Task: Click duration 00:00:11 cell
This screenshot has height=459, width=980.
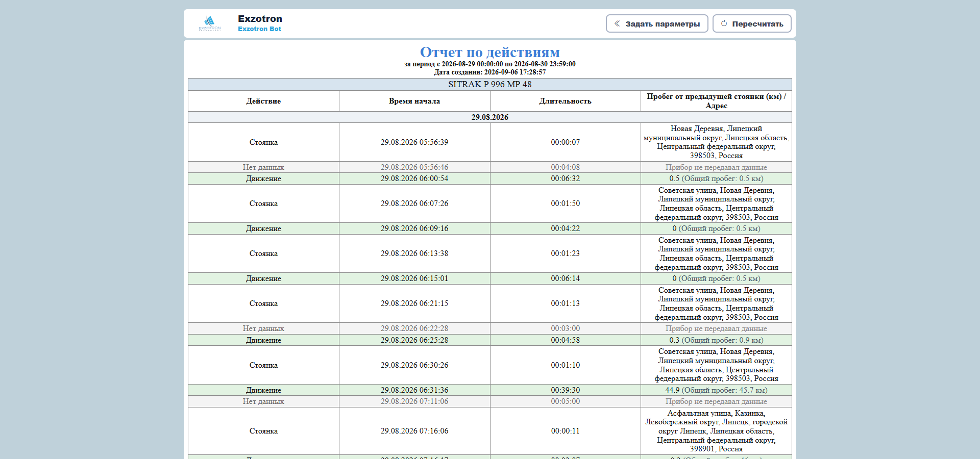Action: click(566, 431)
